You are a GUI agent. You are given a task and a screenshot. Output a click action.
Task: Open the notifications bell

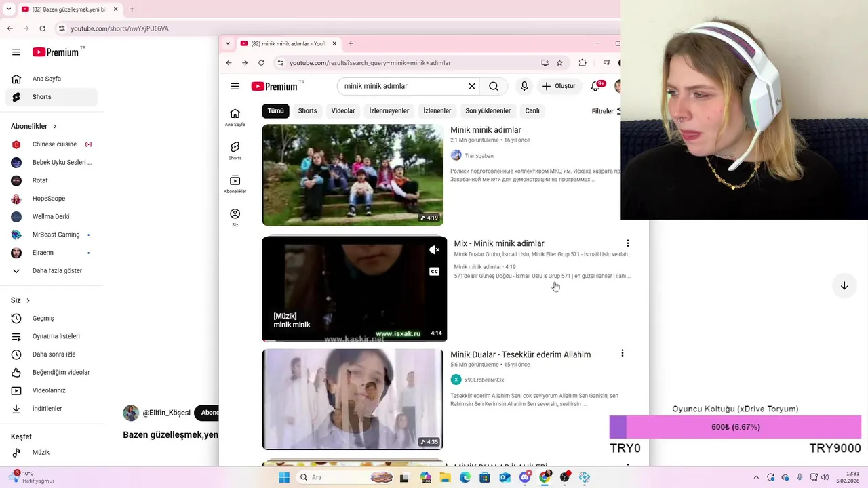point(596,86)
